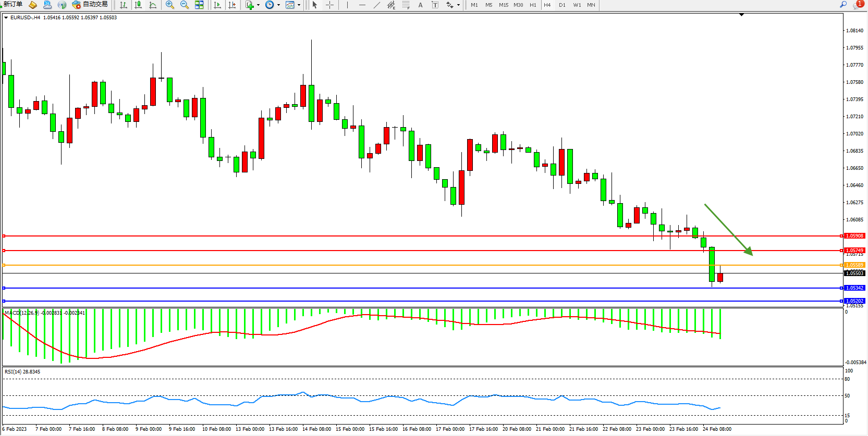Switch chart to line chart mode
This screenshot has width=868, height=436.
coord(153,5)
